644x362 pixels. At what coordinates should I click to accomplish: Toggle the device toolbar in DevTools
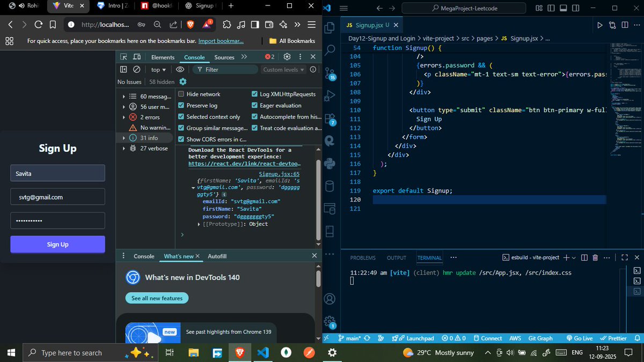(137, 57)
